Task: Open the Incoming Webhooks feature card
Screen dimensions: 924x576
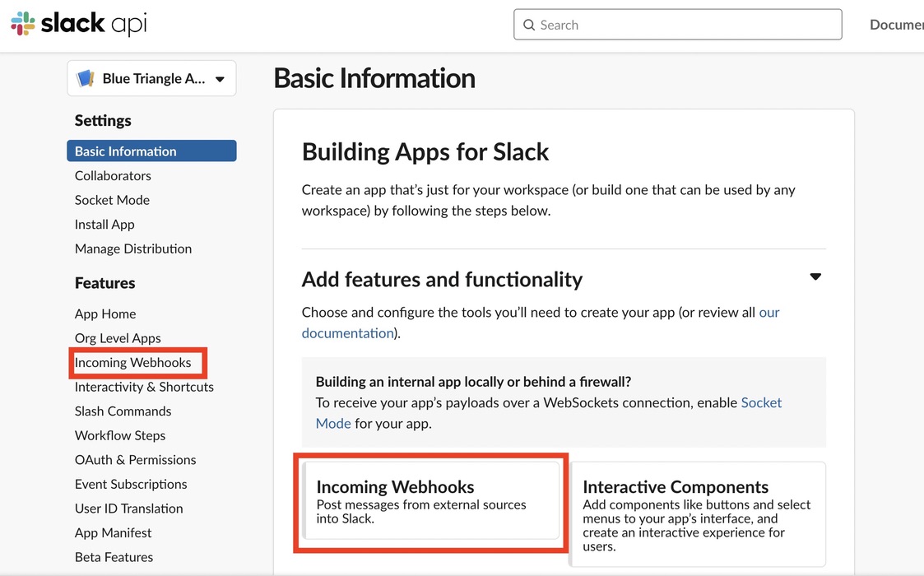Action: click(431, 500)
